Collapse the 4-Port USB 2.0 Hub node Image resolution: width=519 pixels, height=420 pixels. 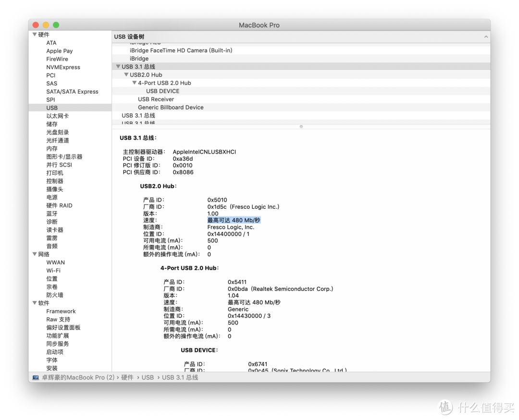pos(135,83)
